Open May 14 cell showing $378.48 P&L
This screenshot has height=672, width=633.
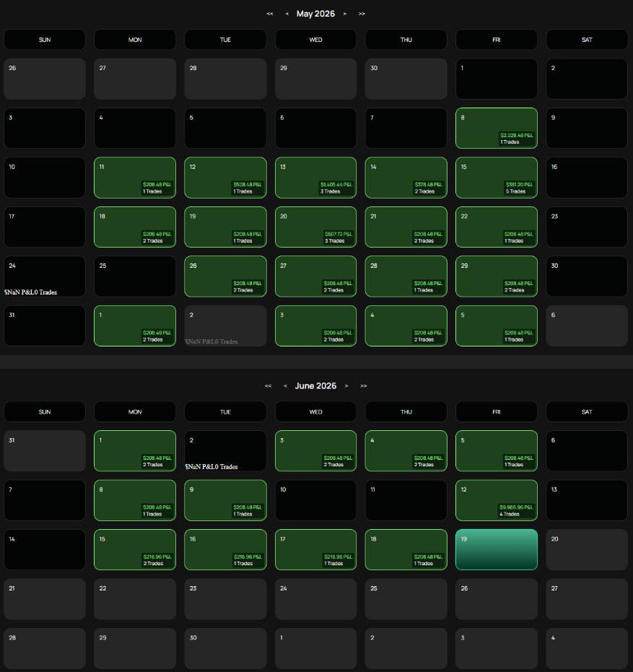pos(406,178)
